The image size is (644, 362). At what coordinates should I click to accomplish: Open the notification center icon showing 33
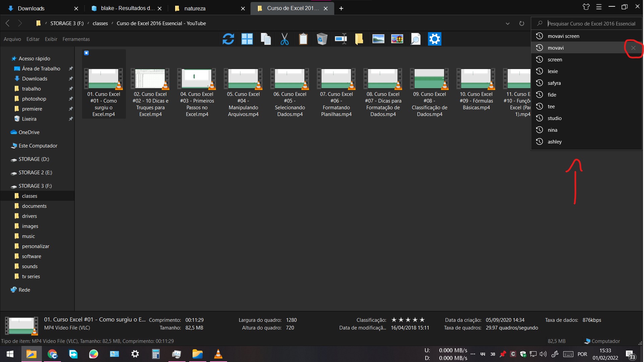click(x=631, y=355)
